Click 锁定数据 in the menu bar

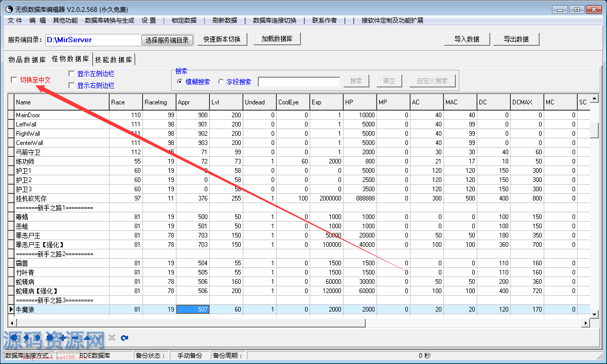click(184, 21)
